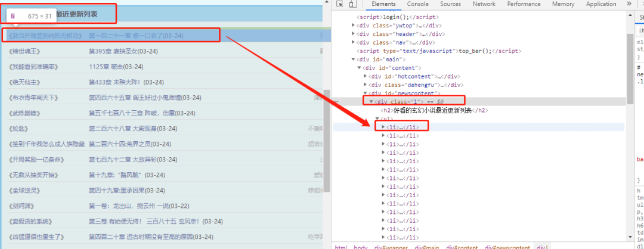Image resolution: width=644 pixels, height=249 pixels.
Task: Open novel 《缔世魂王》
Action: (24, 51)
